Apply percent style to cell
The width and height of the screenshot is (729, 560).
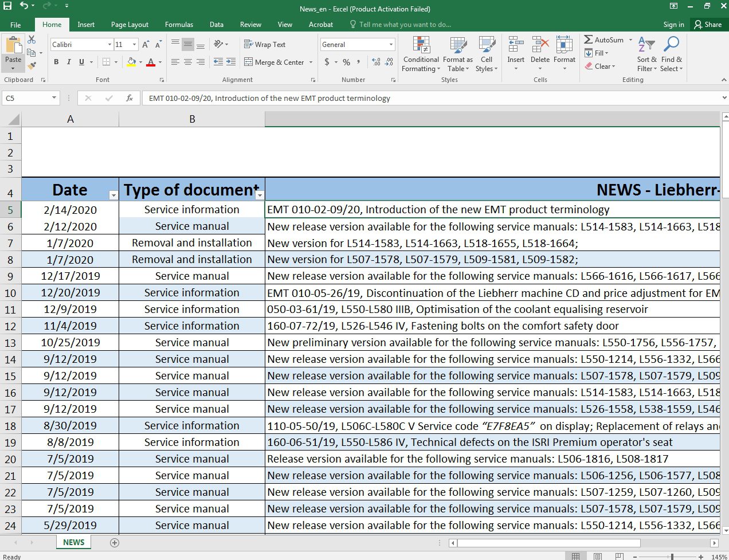pos(346,62)
